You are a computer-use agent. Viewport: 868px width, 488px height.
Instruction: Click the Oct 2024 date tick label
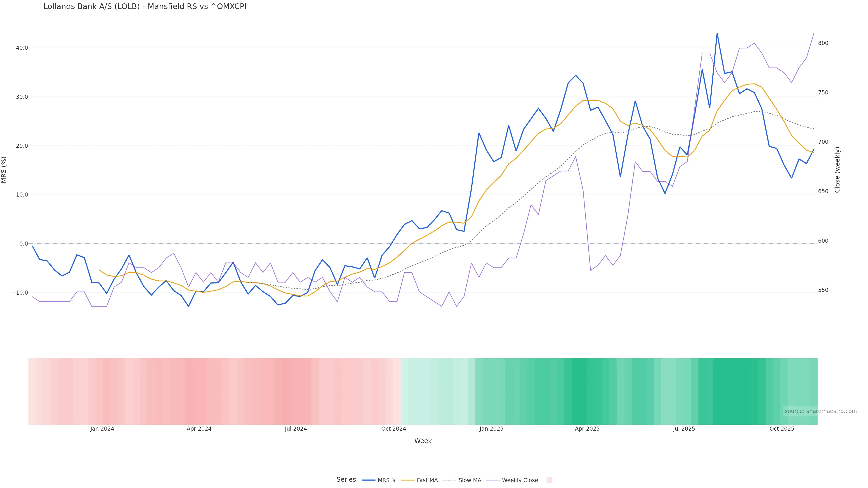(x=394, y=429)
